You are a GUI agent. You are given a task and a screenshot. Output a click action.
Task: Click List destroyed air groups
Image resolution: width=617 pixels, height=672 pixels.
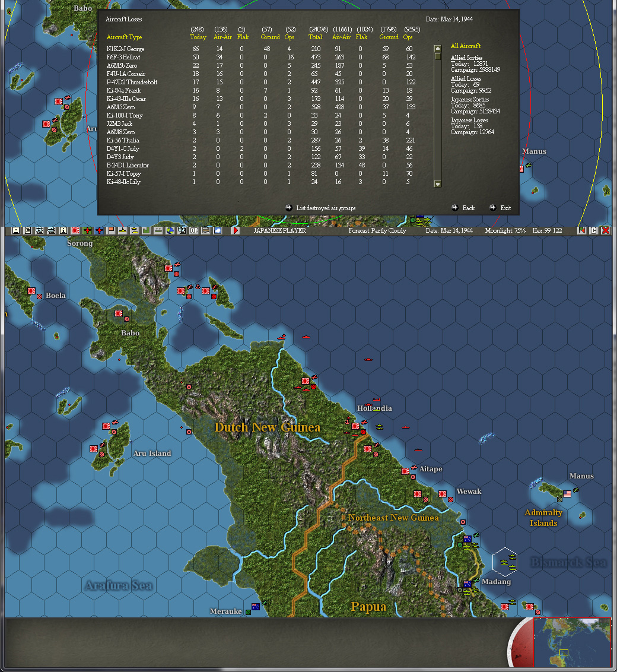pos(320,208)
